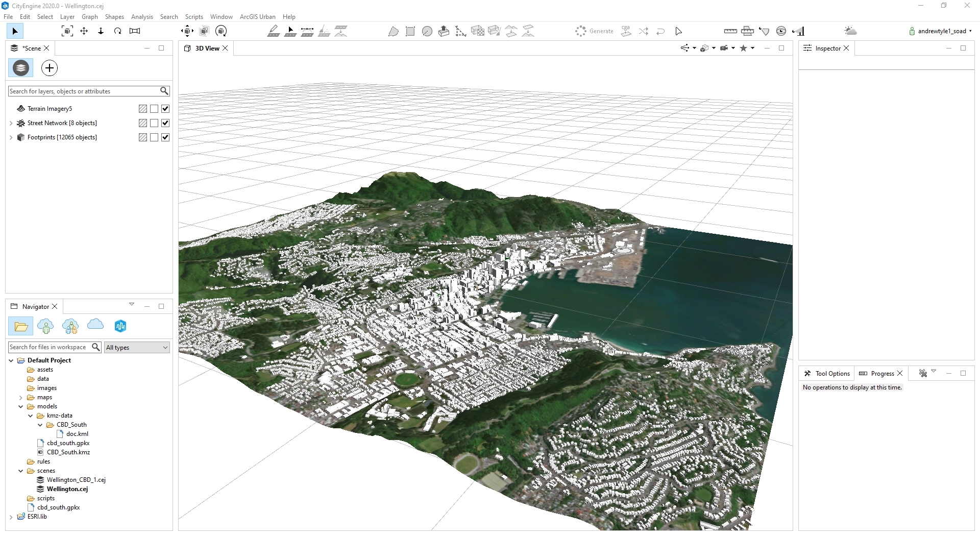Image resolution: width=980 pixels, height=536 pixels.
Task: Tick the empty checkbox on Street Network row
Action: (154, 123)
